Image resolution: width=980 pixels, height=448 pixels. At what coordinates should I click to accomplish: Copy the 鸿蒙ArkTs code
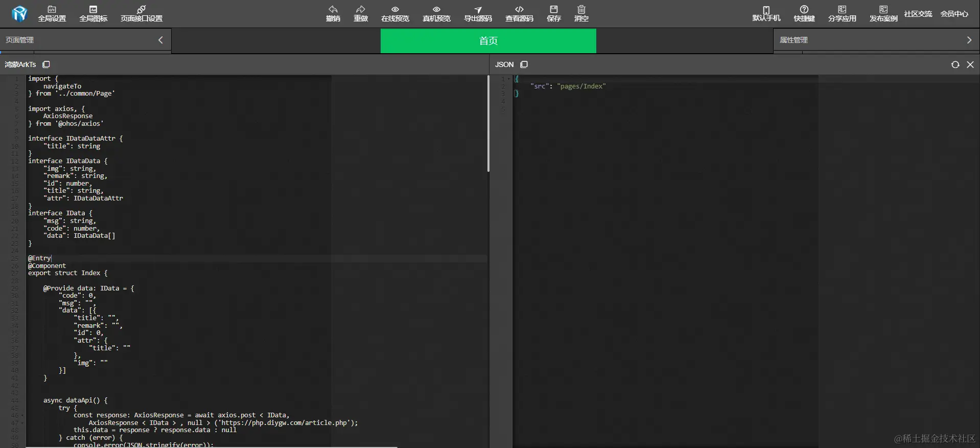coord(46,64)
